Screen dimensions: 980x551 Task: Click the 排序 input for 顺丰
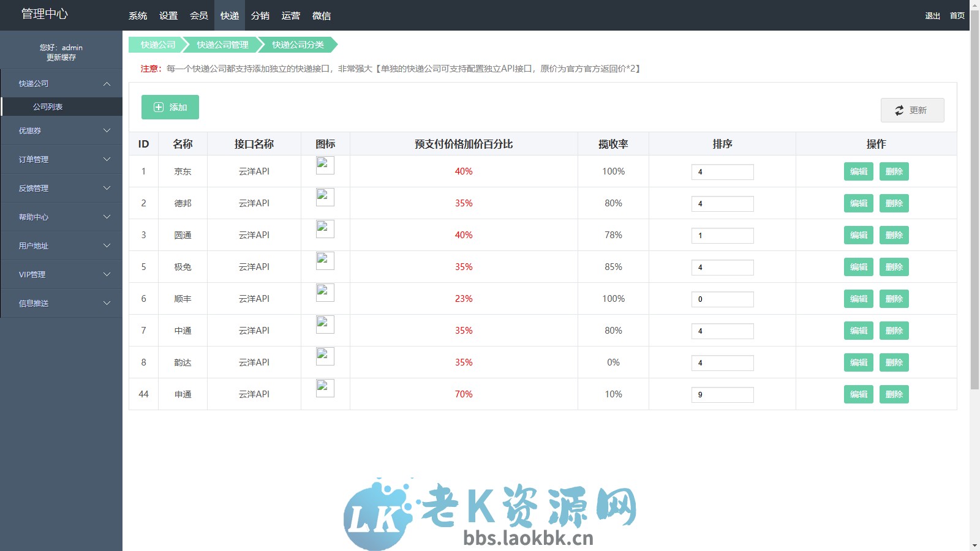723,299
